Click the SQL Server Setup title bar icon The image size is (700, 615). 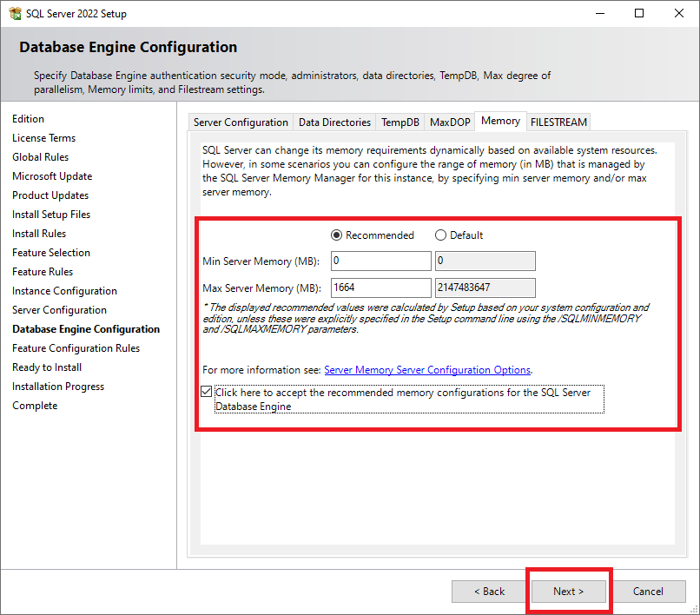pyautogui.click(x=15, y=14)
